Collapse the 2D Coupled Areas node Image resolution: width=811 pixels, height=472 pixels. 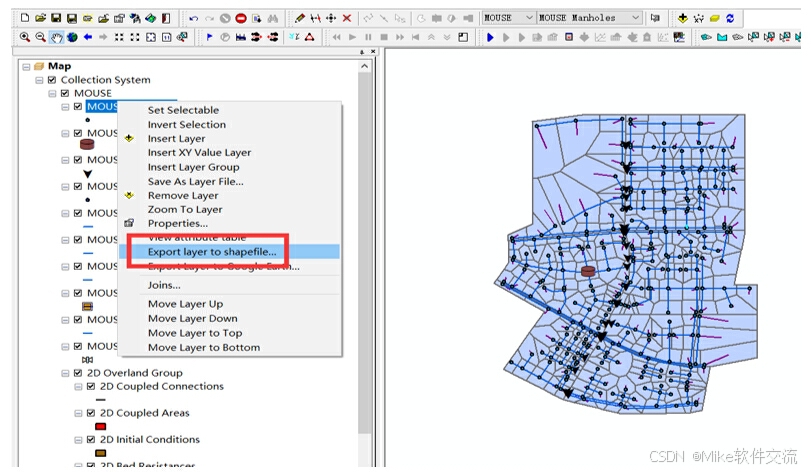point(78,413)
